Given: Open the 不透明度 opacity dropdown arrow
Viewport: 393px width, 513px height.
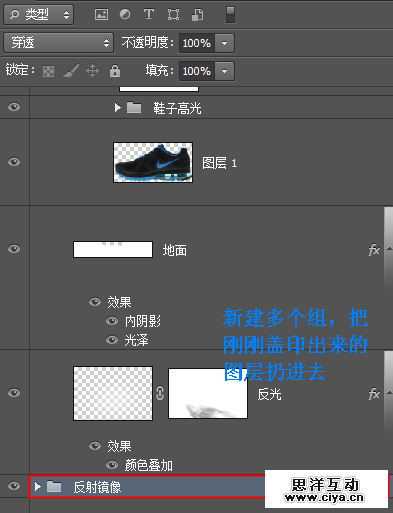Looking at the screenshot, I should 225,43.
